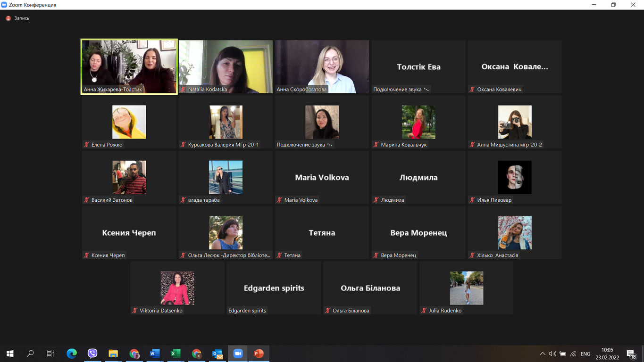Viewport: 644px width, 362px height.
Task: Click Илья Пивовар profile picture
Action: pos(515,177)
